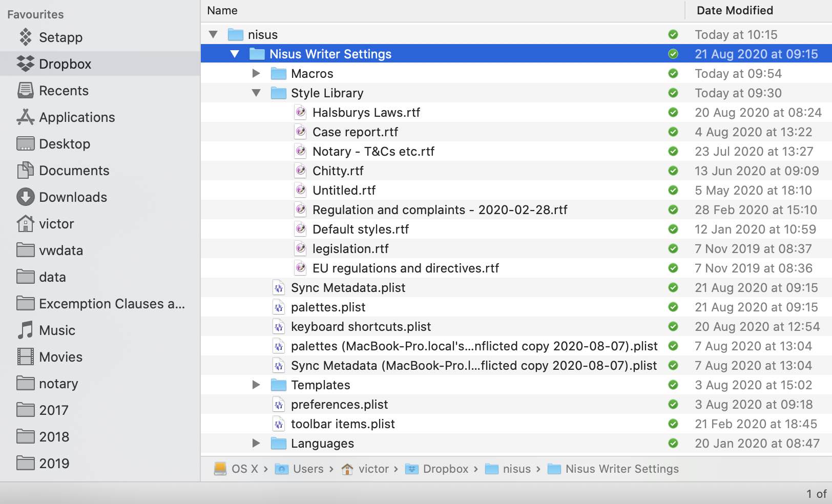The width and height of the screenshot is (832, 504).
Task: Select the Halsburys Laws.rtf file
Action: (367, 112)
